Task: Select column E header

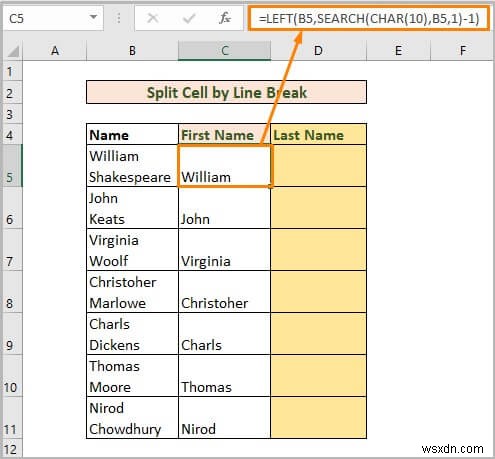Action: click(398, 51)
